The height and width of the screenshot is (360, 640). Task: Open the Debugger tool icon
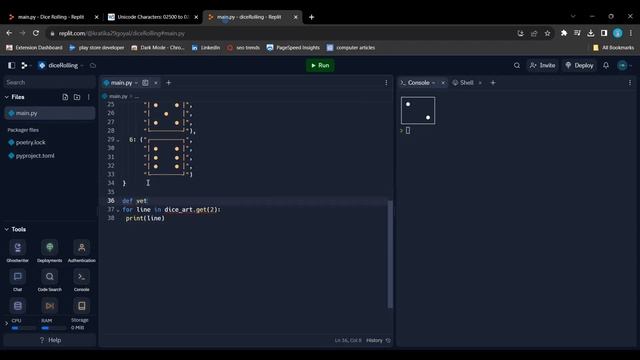point(49,306)
